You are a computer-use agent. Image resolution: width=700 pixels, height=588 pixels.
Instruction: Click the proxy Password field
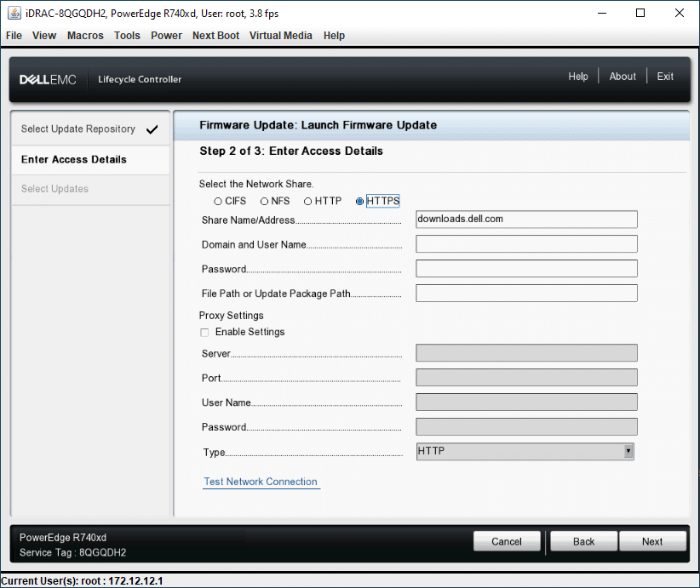coord(526,427)
